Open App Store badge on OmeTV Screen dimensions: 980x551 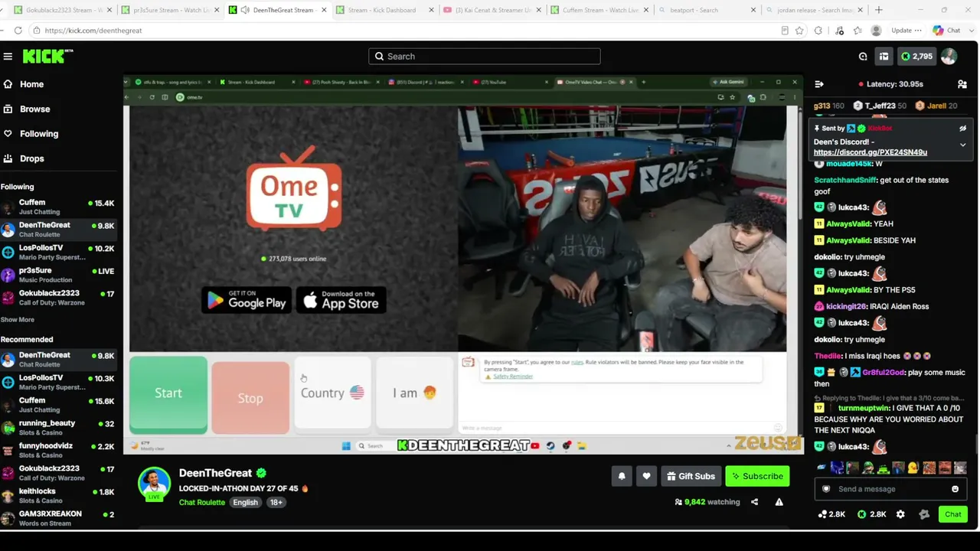tap(341, 299)
